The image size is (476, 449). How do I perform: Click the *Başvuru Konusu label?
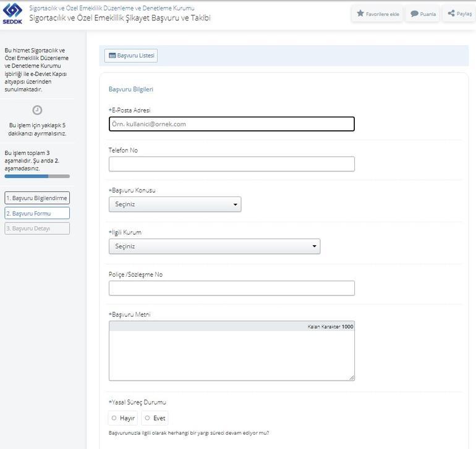pos(132,190)
